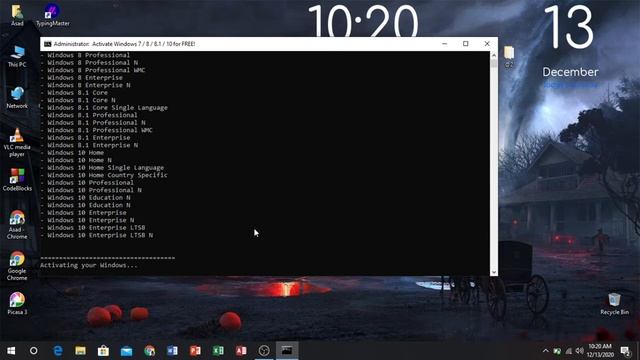Screen dimensions: 640x360
Task: Open the taskbar clock and date
Action: [600, 351]
